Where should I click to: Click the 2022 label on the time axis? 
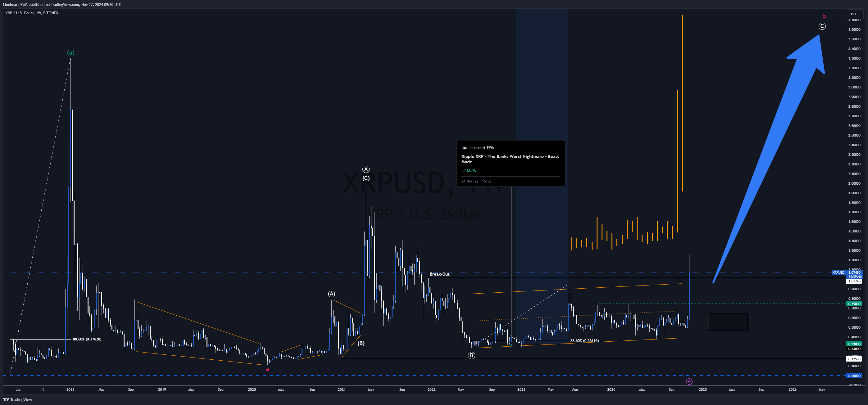pyautogui.click(x=431, y=389)
